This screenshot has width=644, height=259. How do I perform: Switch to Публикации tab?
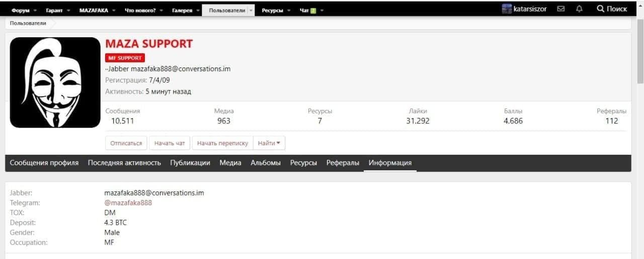[x=190, y=163]
